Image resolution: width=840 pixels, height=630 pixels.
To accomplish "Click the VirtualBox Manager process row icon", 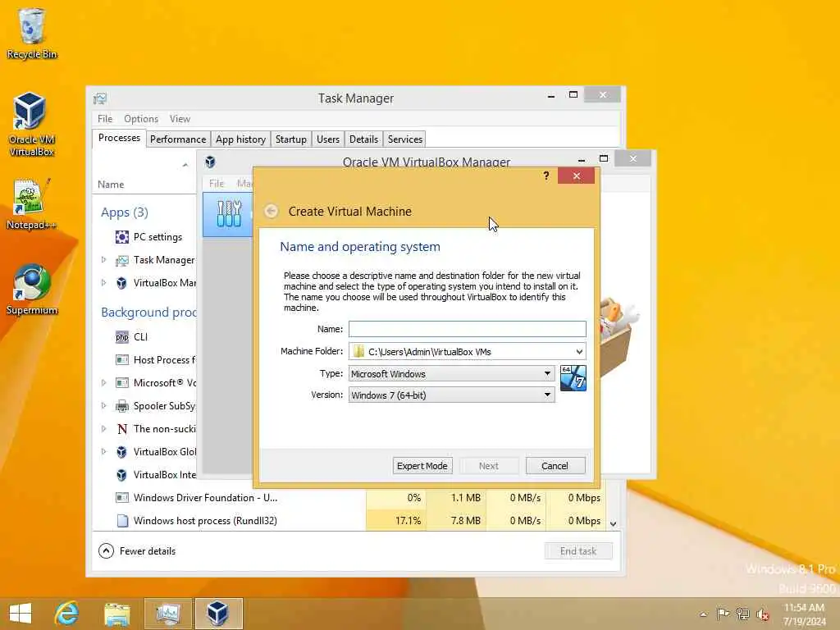I will pyautogui.click(x=121, y=283).
